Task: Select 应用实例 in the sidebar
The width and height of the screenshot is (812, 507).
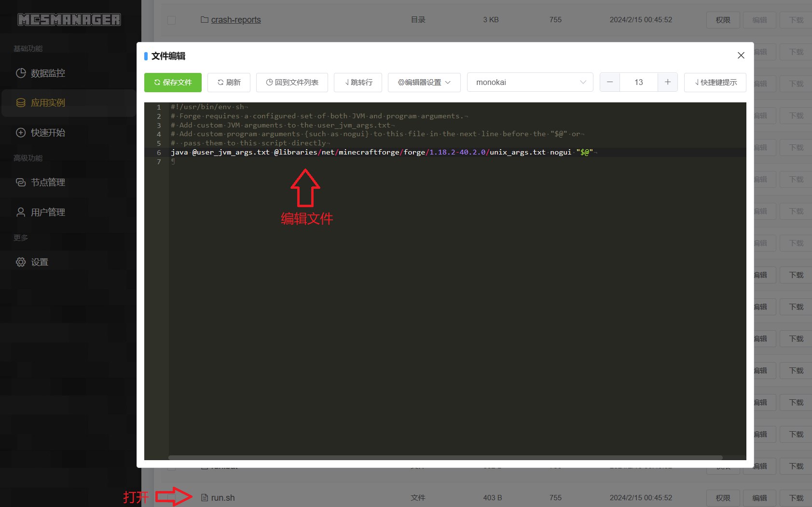Action: click(x=47, y=103)
